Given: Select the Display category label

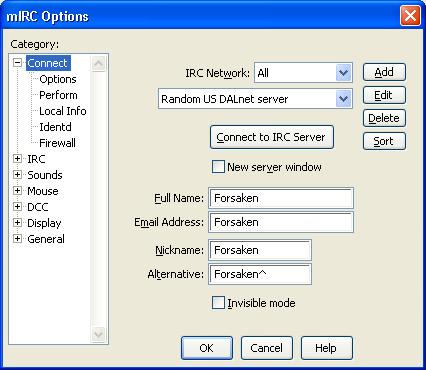Looking at the screenshot, I should pos(44,223).
